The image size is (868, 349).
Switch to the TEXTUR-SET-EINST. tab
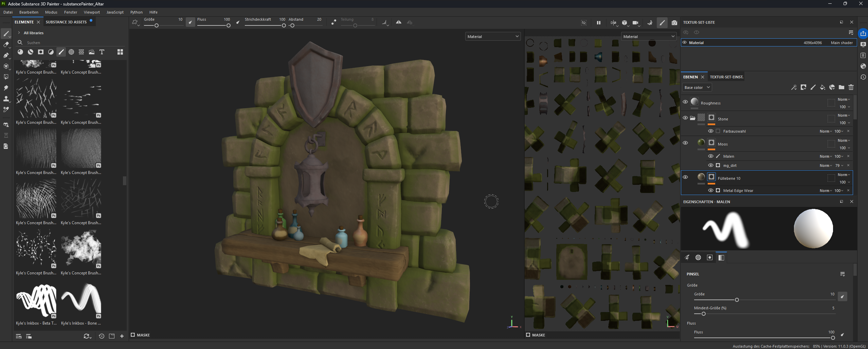point(726,77)
